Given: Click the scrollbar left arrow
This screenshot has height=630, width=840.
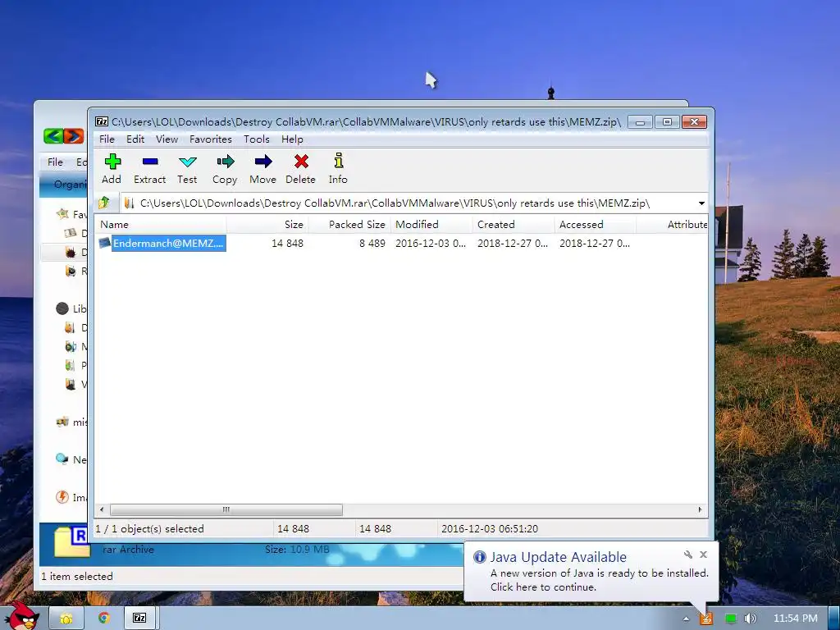Looking at the screenshot, I should coord(102,509).
